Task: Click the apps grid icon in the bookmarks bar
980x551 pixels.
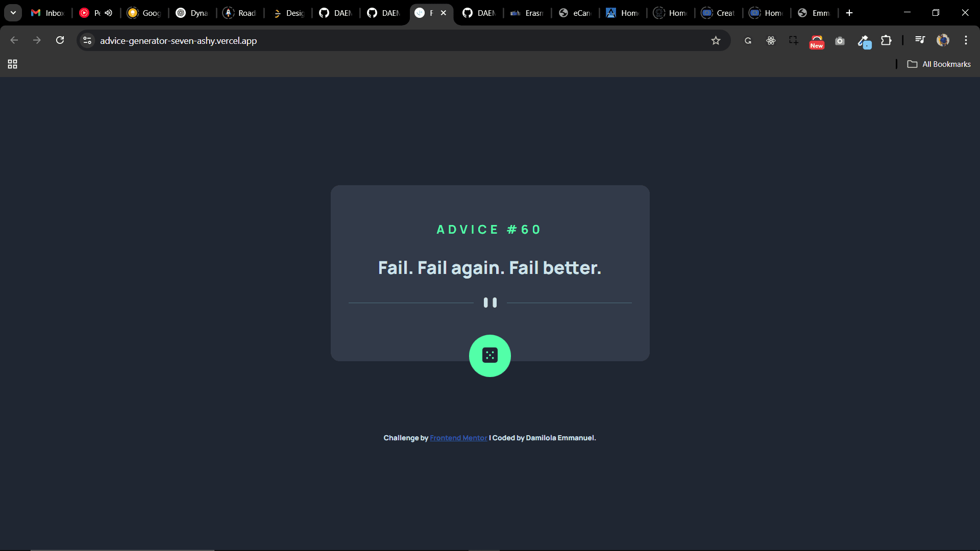Action: [12, 64]
